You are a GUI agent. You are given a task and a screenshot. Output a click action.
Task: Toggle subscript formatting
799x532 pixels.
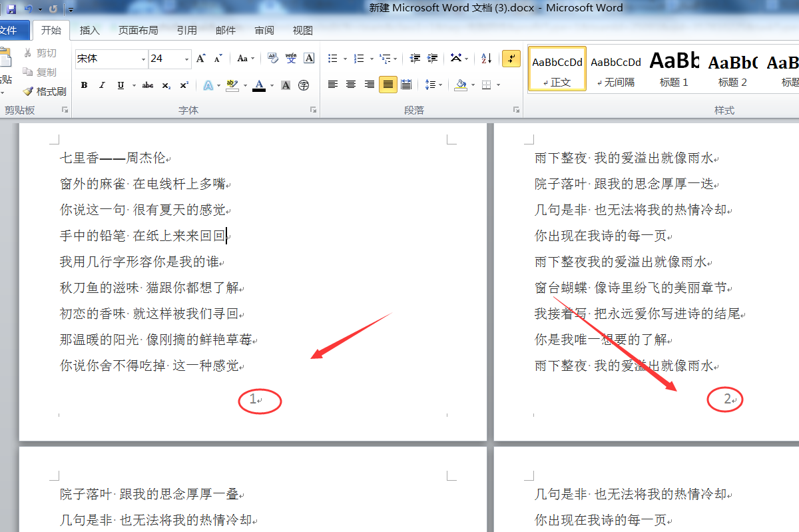click(x=166, y=85)
